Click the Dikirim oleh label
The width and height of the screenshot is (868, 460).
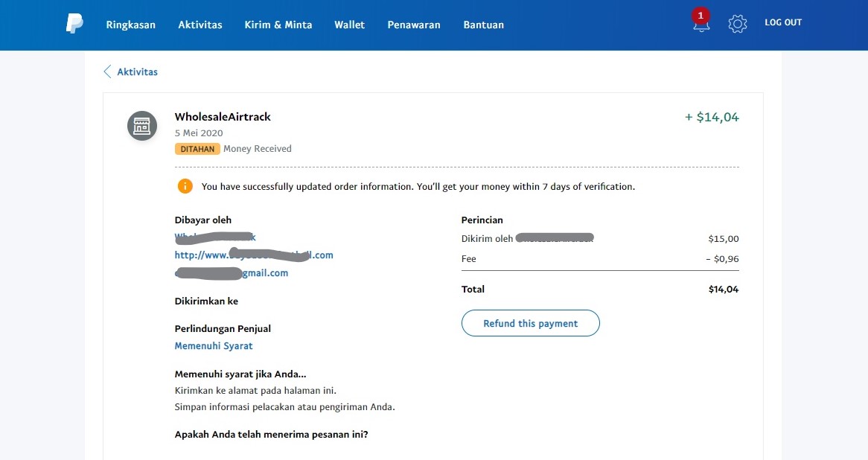click(487, 239)
